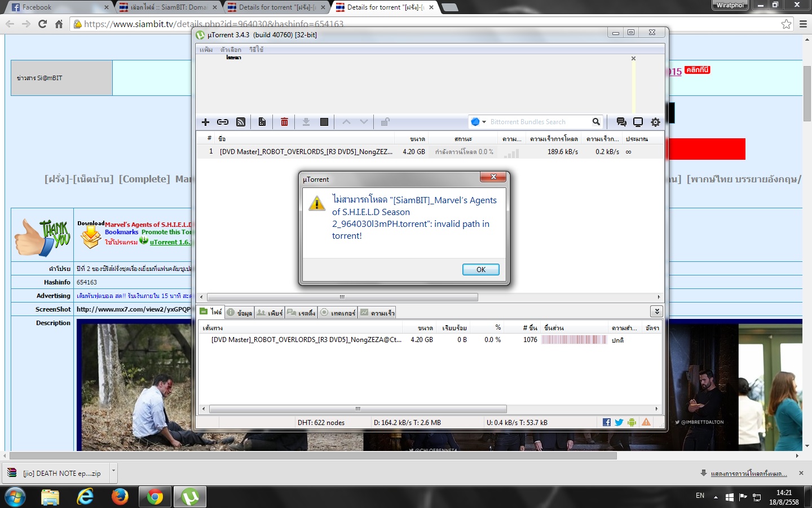
Task: Switch to the ไฟล์ tab in detail pane
Action: 211,312
